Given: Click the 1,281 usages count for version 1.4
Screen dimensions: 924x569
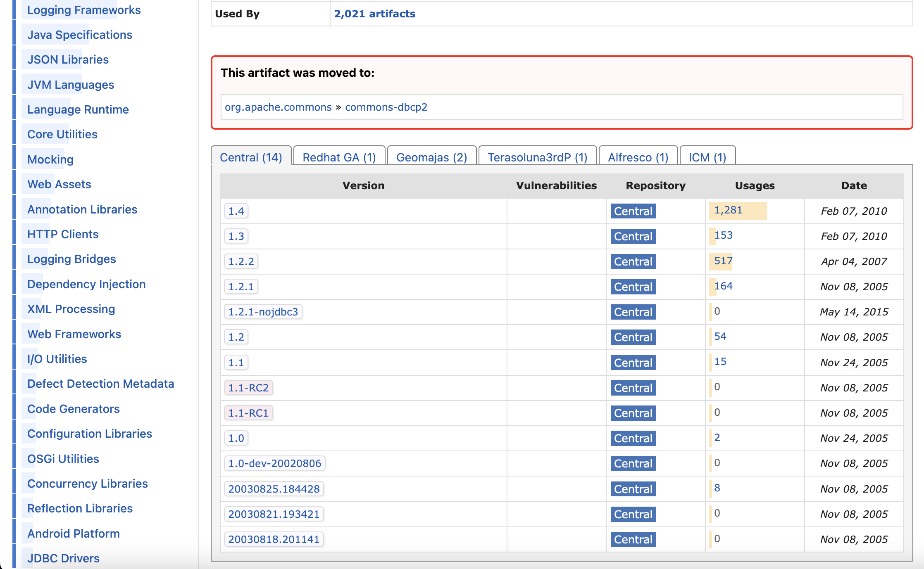Looking at the screenshot, I should click(x=728, y=210).
